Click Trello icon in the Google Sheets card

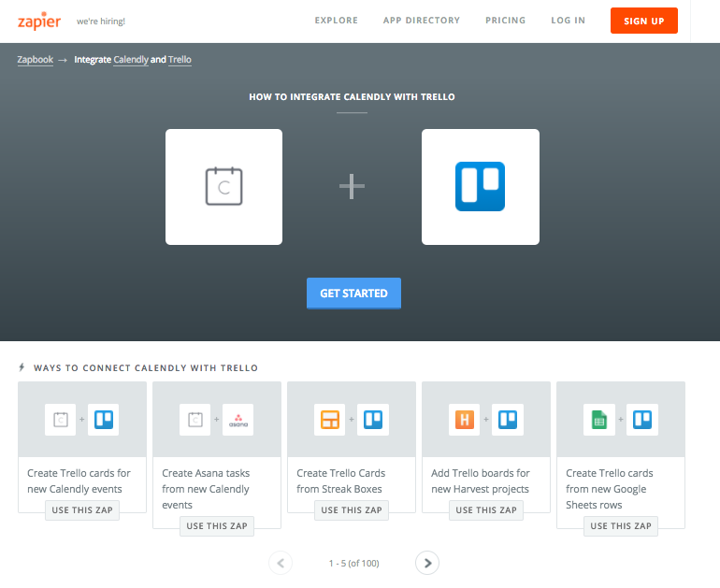tap(642, 420)
